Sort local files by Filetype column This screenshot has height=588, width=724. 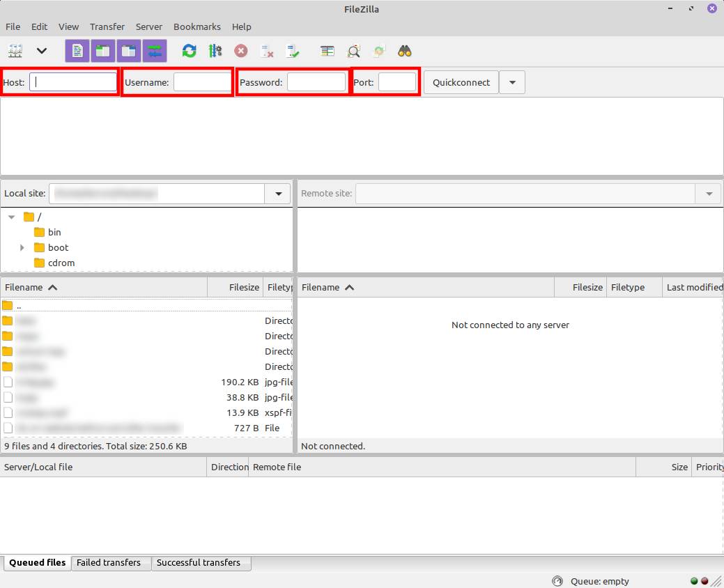[x=279, y=287]
